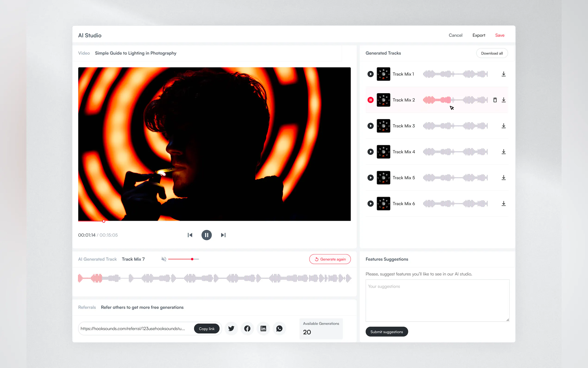
Task: Toggle mute on the AI generated track
Action: 164,259
